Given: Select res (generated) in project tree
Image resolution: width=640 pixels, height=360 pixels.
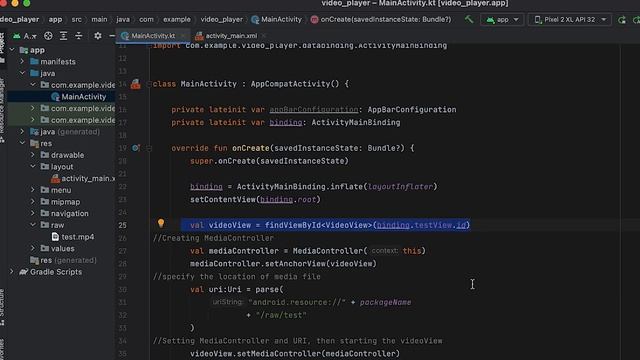Looking at the screenshot, I should click(x=63, y=260).
